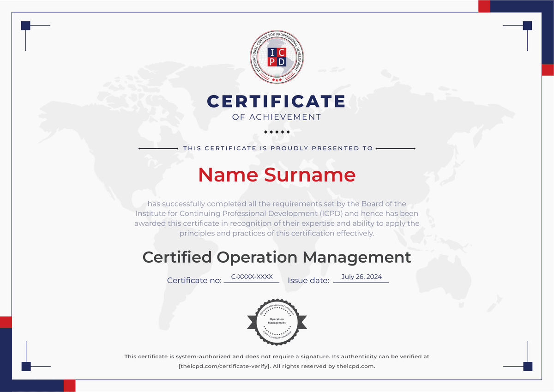Image resolution: width=554 pixels, height=392 pixels.
Task: Select the Name Surname recipient text
Action: coord(277,175)
